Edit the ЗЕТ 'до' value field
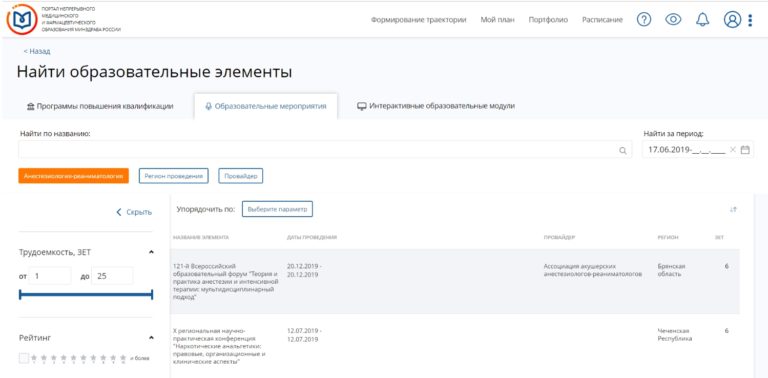This screenshot has width=768, height=378. (x=112, y=276)
